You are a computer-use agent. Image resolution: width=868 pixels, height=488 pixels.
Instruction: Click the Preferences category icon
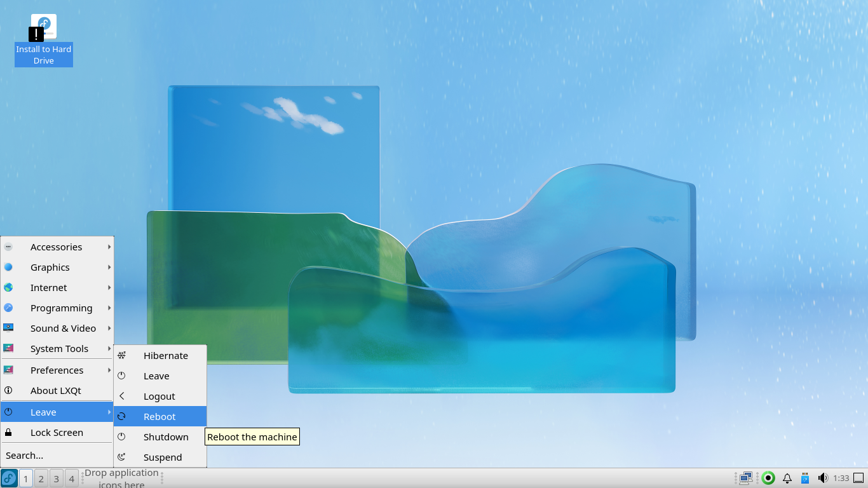pyautogui.click(x=8, y=370)
